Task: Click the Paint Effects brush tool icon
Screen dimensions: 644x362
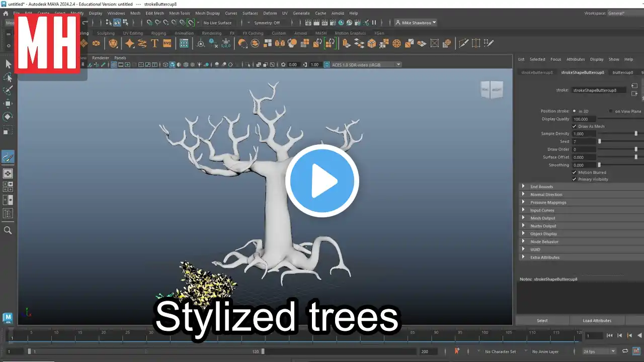Action: [8, 157]
